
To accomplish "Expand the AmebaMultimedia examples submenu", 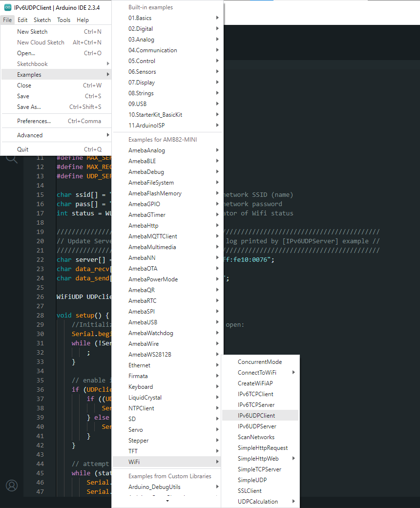I will click(x=152, y=247).
